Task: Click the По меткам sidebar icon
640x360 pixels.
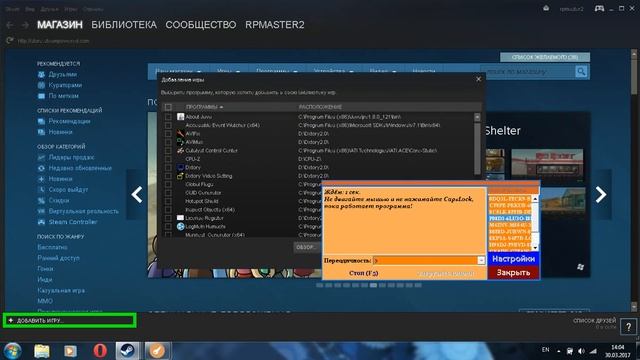Action: coord(41,96)
